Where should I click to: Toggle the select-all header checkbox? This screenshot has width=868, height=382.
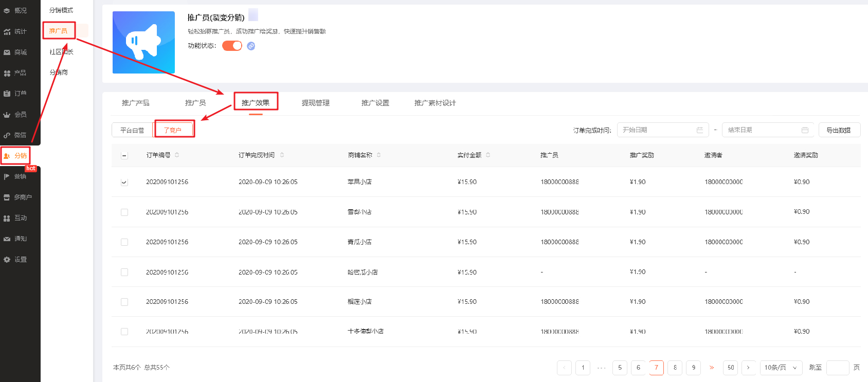(x=124, y=155)
